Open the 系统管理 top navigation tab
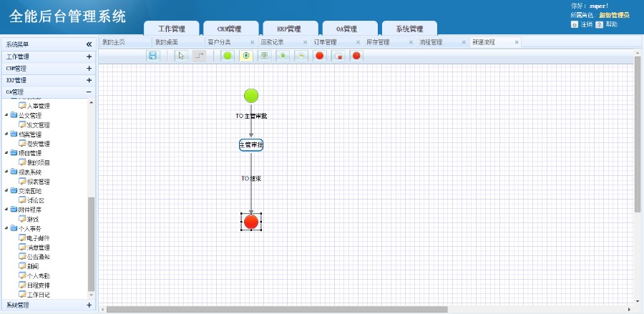Image resolution: width=644 pixels, height=314 pixels. 409,29
